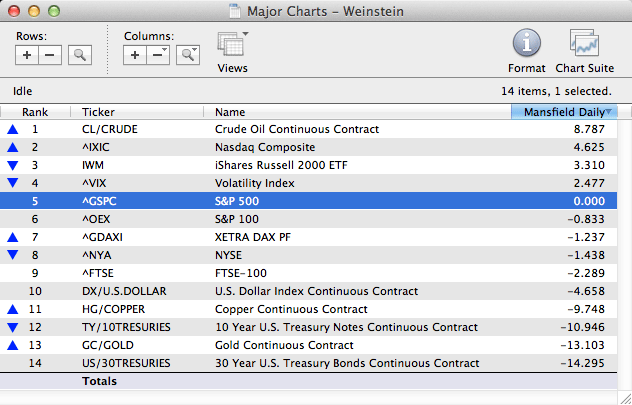
Task: Click the add column plus button
Action: click(x=135, y=55)
